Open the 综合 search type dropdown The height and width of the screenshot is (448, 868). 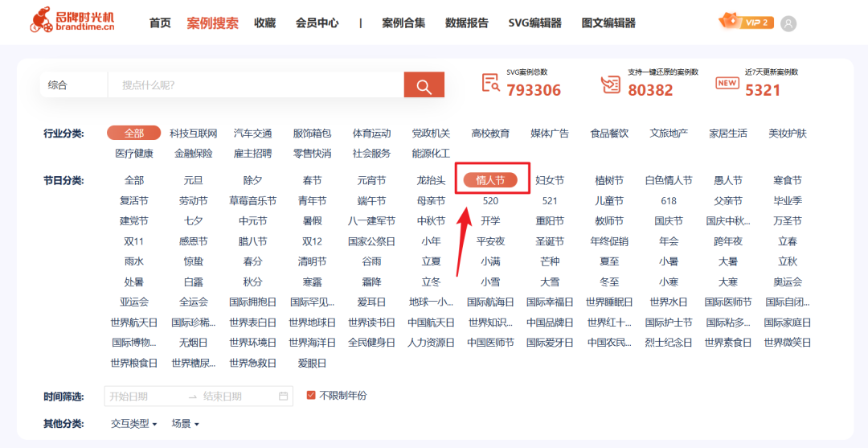(x=74, y=84)
